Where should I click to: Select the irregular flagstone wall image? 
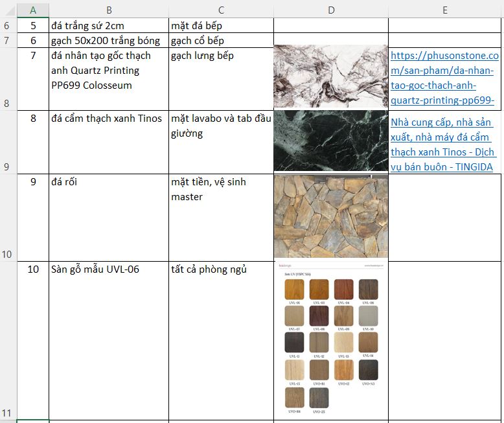pyautogui.click(x=330, y=217)
